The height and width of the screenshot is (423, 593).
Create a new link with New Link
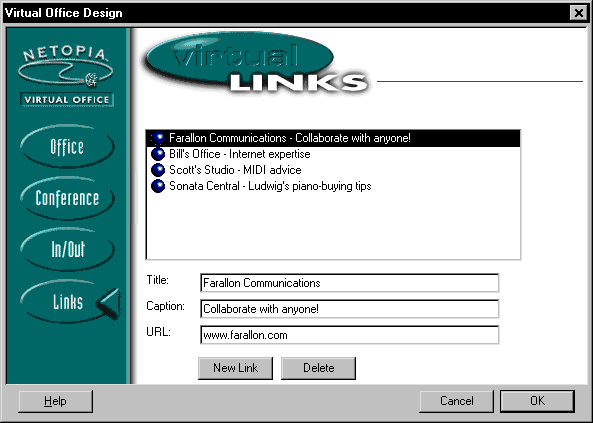235,368
